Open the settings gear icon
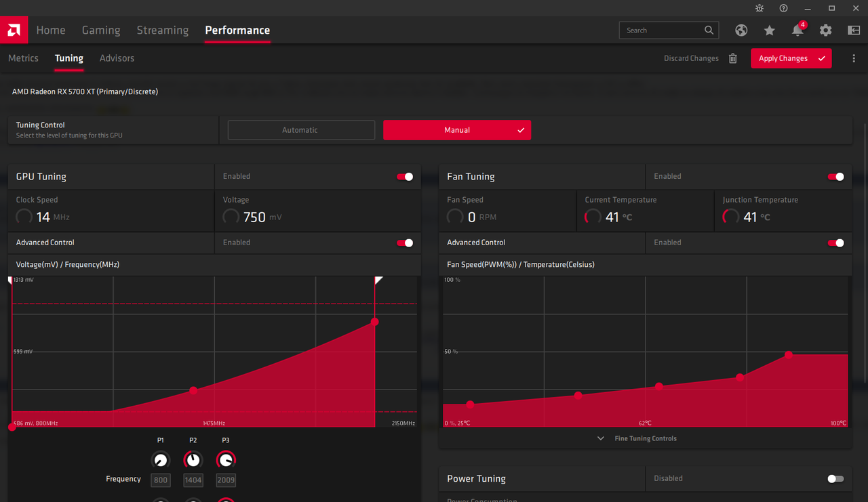The height and width of the screenshot is (502, 868). (825, 30)
